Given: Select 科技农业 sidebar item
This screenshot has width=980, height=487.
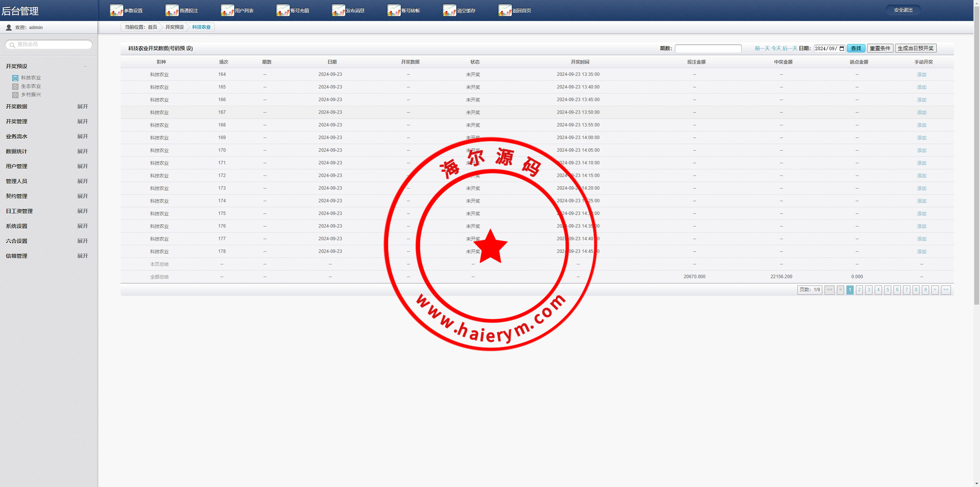Looking at the screenshot, I should (31, 78).
